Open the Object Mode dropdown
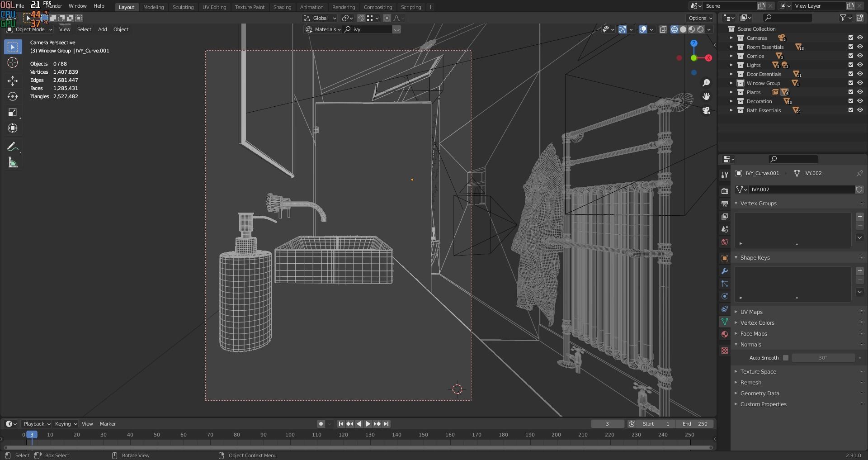This screenshot has width=868, height=460. click(x=29, y=29)
